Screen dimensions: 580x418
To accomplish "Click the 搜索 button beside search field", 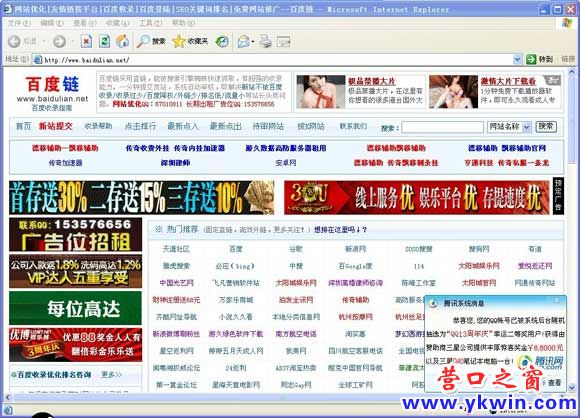I will coord(546,127).
